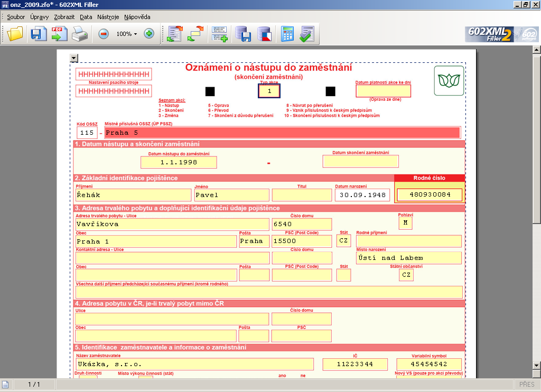Open the Nápověda menu
The width and height of the screenshot is (541, 392).
click(x=137, y=17)
